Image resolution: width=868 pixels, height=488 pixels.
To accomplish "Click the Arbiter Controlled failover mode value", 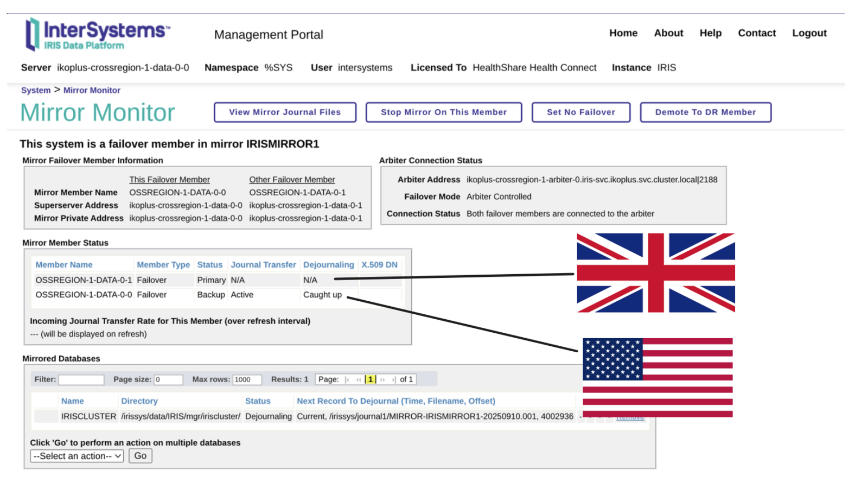I will (499, 197).
